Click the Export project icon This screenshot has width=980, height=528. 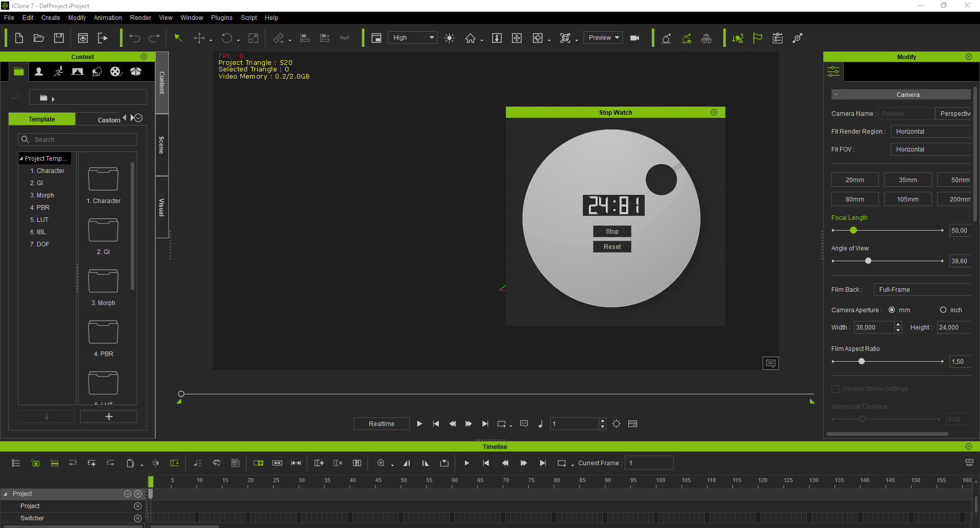pos(103,38)
